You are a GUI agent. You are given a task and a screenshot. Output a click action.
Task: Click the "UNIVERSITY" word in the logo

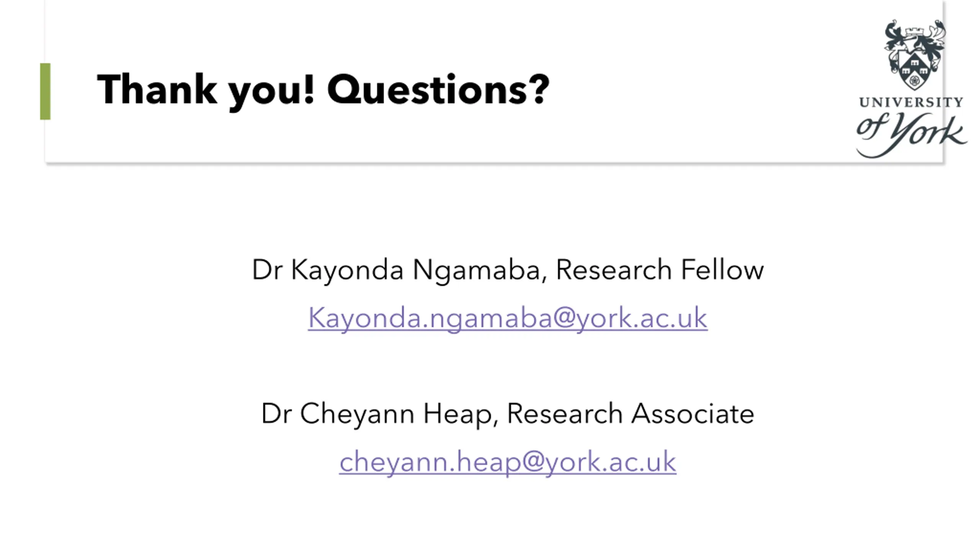(x=911, y=103)
